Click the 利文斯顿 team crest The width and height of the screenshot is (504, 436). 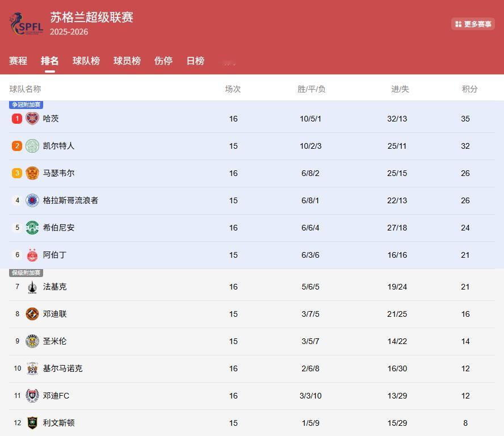click(x=32, y=423)
